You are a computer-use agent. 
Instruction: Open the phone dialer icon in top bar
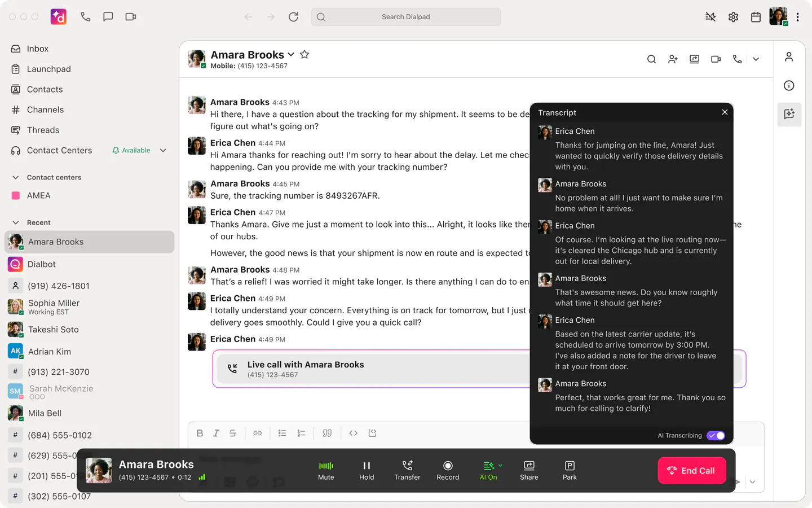[x=86, y=17]
